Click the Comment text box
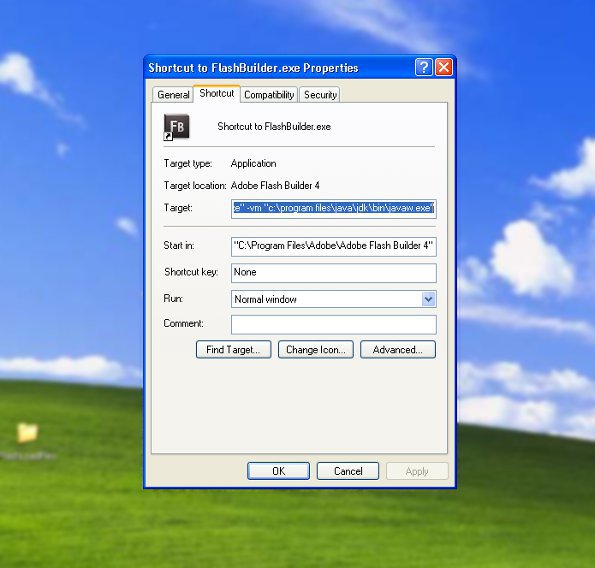 pyautogui.click(x=334, y=324)
